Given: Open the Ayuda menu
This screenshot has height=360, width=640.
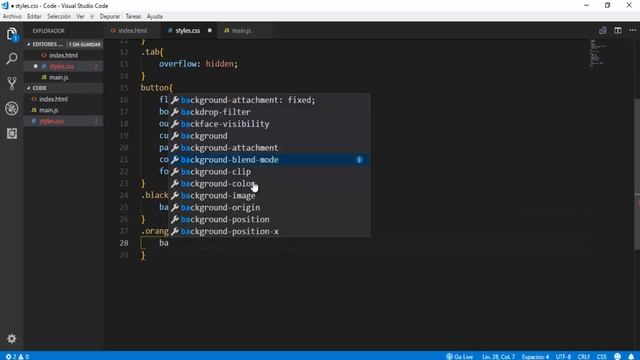Looking at the screenshot, I should 155,16.
